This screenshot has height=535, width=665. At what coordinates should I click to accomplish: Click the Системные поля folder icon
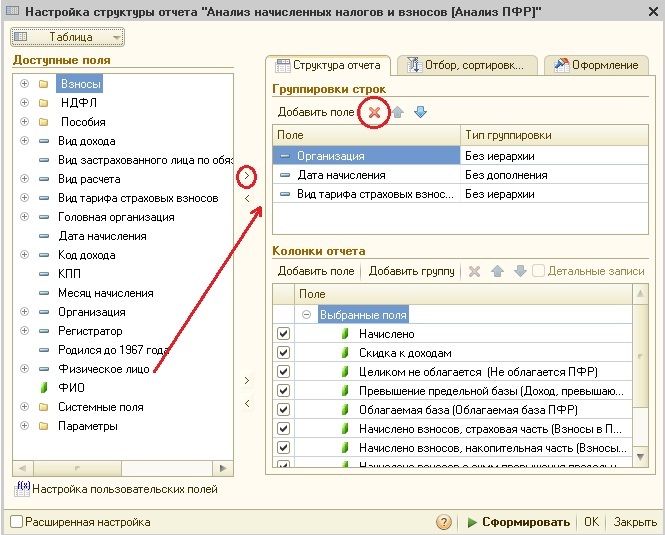[43, 407]
